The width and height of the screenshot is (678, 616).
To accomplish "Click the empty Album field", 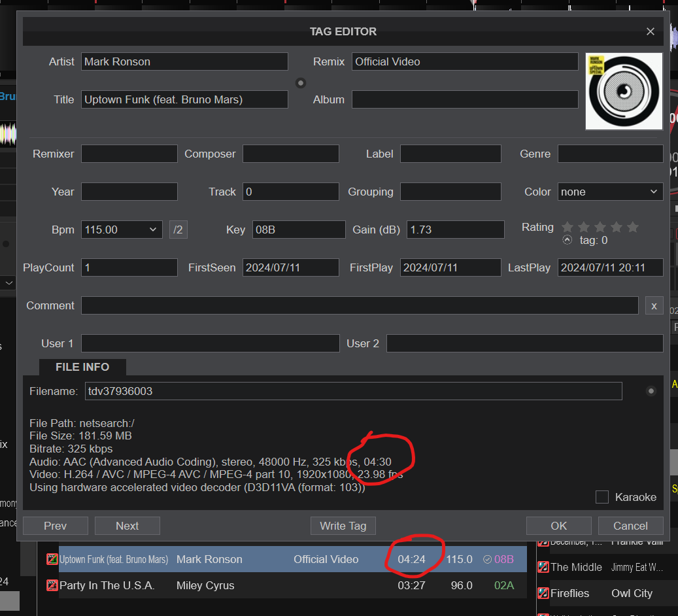I will [x=465, y=99].
